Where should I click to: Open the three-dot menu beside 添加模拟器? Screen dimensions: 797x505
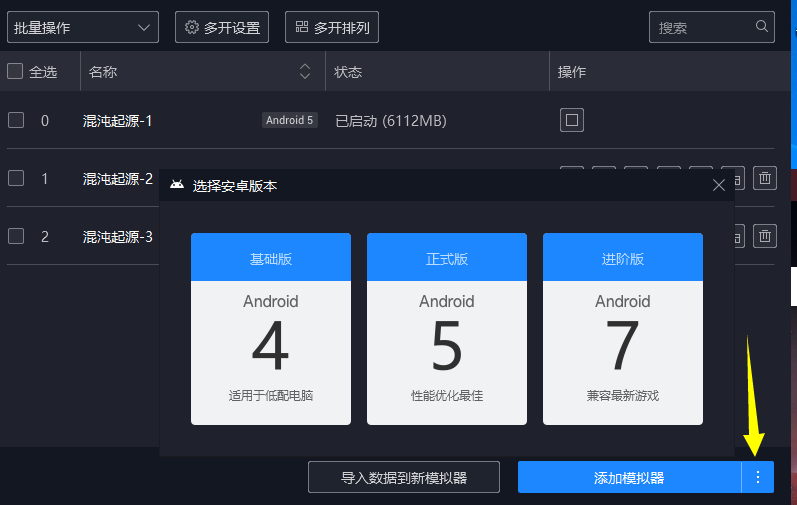click(x=758, y=477)
